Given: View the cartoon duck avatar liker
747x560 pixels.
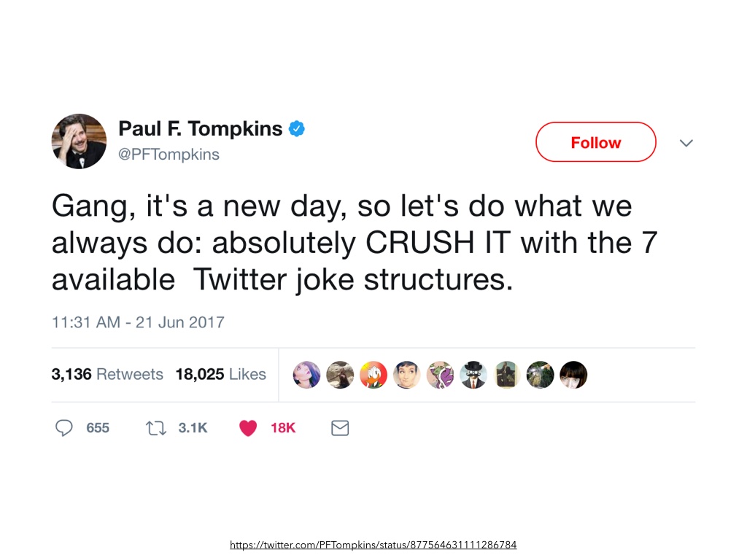Looking at the screenshot, I should [x=373, y=375].
